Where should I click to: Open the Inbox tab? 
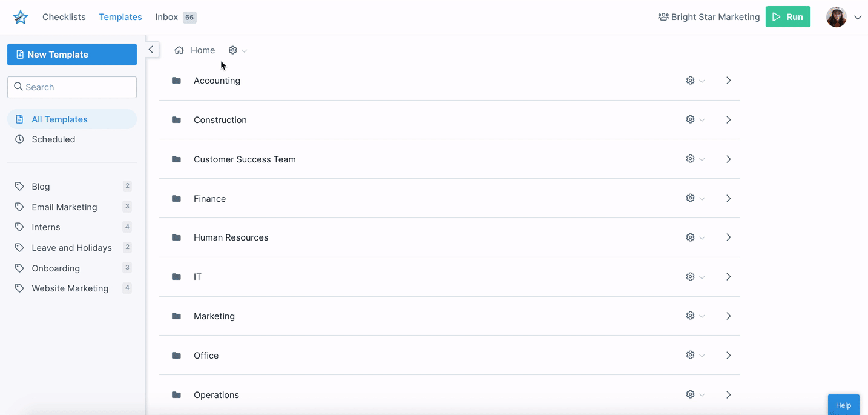pyautogui.click(x=166, y=17)
